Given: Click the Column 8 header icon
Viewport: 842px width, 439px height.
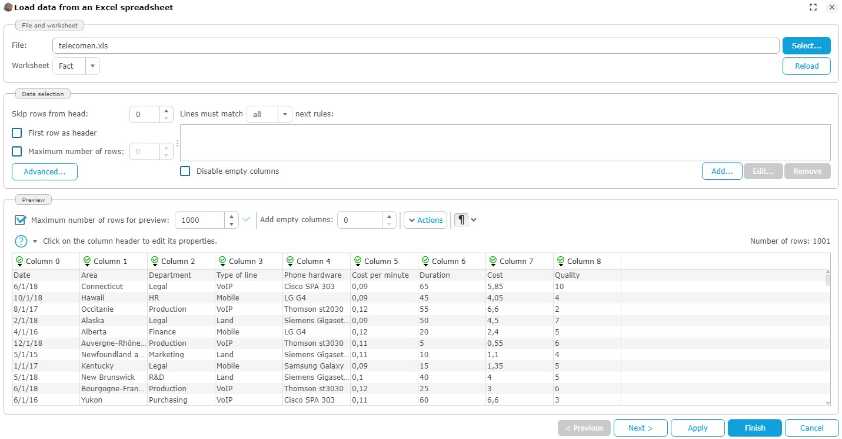Looking at the screenshot, I should tap(560, 261).
